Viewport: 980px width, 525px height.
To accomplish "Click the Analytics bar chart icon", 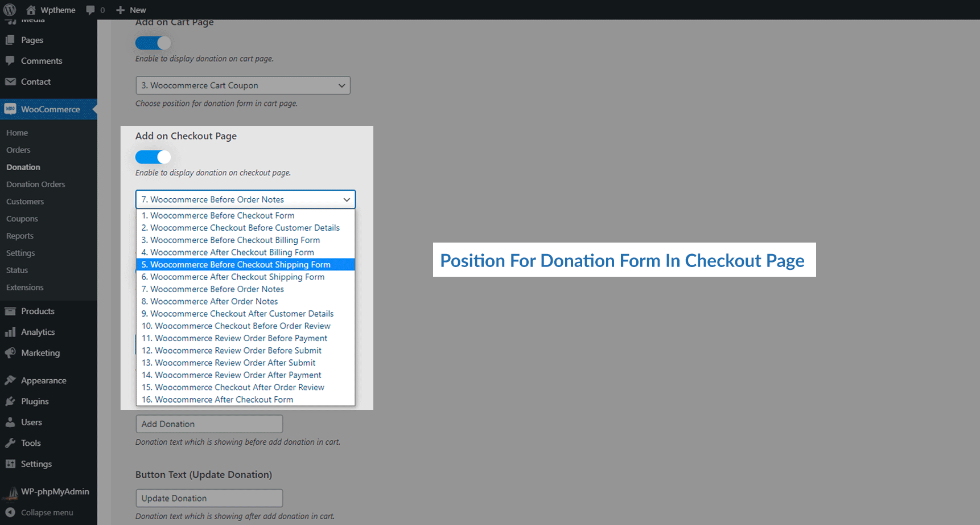I will 10,332.
